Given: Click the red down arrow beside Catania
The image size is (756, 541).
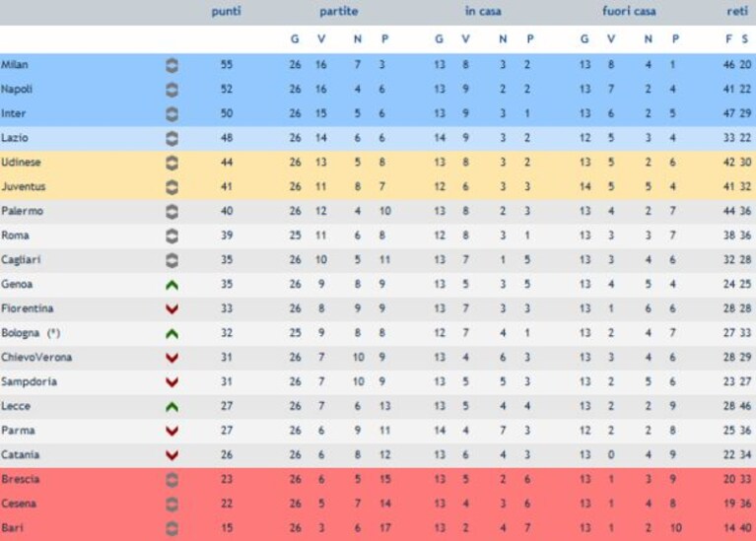Looking at the screenshot, I should [172, 455].
